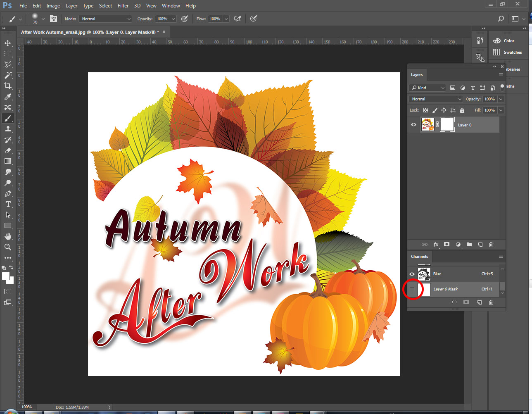Switch to the Channels tab
Screen dimensions: 532x414
(x=419, y=257)
